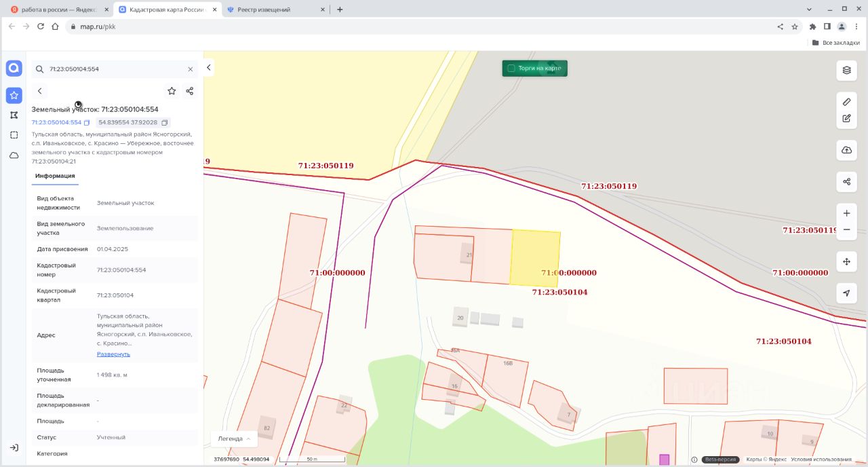The height and width of the screenshot is (467, 868).
Task: Close the работа в россии tab
Action: pyautogui.click(x=106, y=10)
